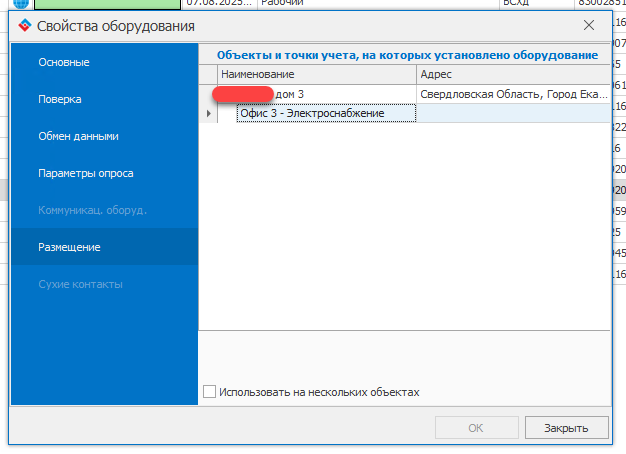Click the Сухие контакты sidebar item
The height and width of the screenshot is (454, 626).
pyautogui.click(x=80, y=284)
